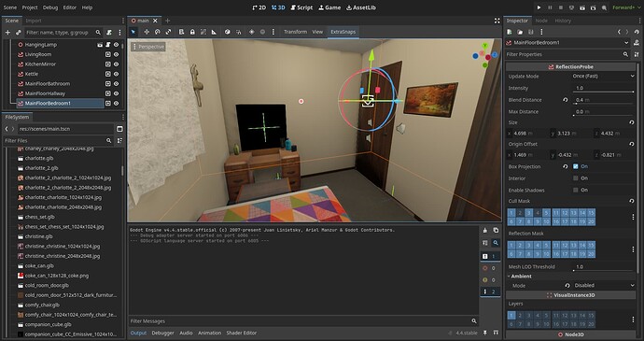The image size is (644, 341).
Task: Hide the Kettle node
Action: pyautogui.click(x=117, y=74)
